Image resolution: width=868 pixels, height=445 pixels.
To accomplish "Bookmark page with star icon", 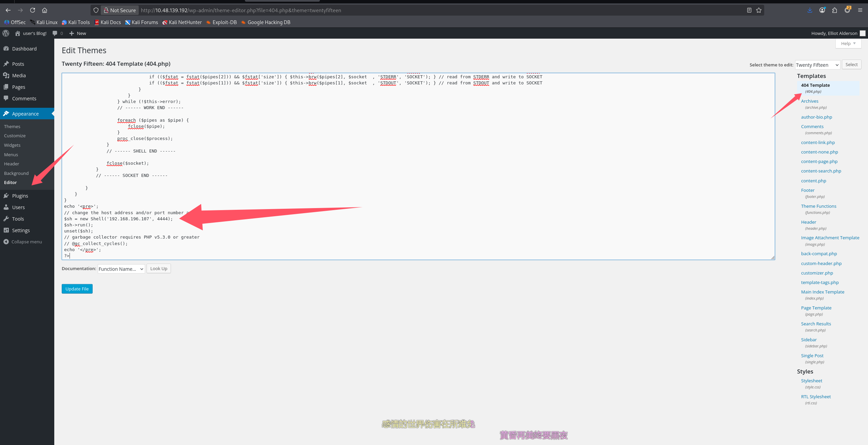I will coord(759,10).
